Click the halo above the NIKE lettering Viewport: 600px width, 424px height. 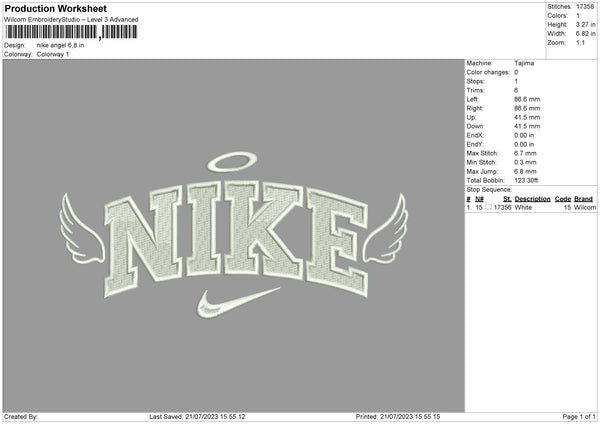pyautogui.click(x=232, y=162)
